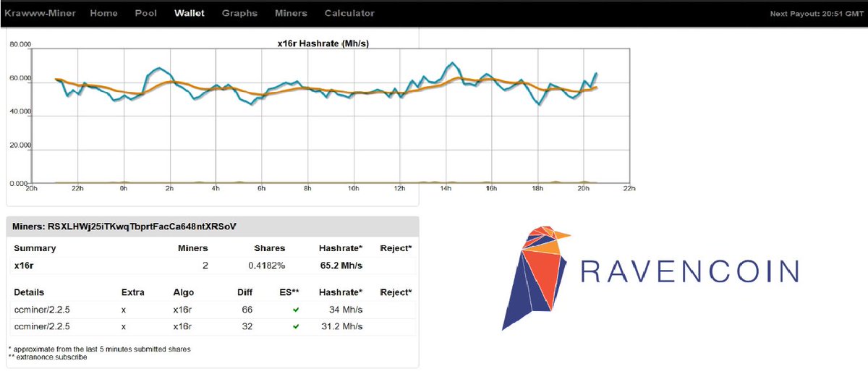868x390 pixels.
Task: Click the green ES check in the Diff 32 row
Action: click(296, 326)
